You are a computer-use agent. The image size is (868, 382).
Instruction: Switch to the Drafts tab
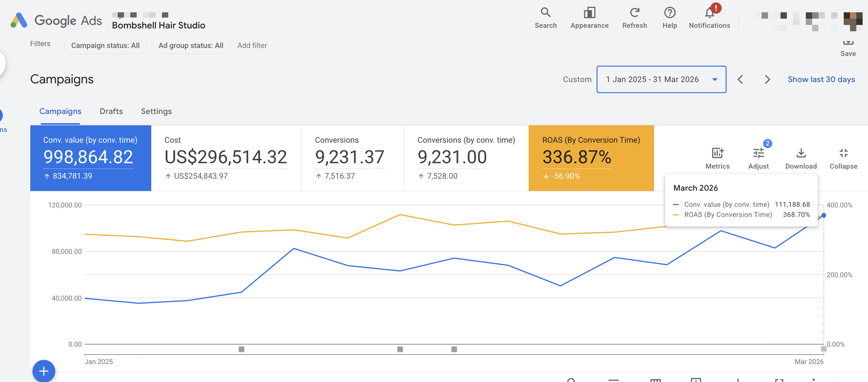click(x=111, y=111)
